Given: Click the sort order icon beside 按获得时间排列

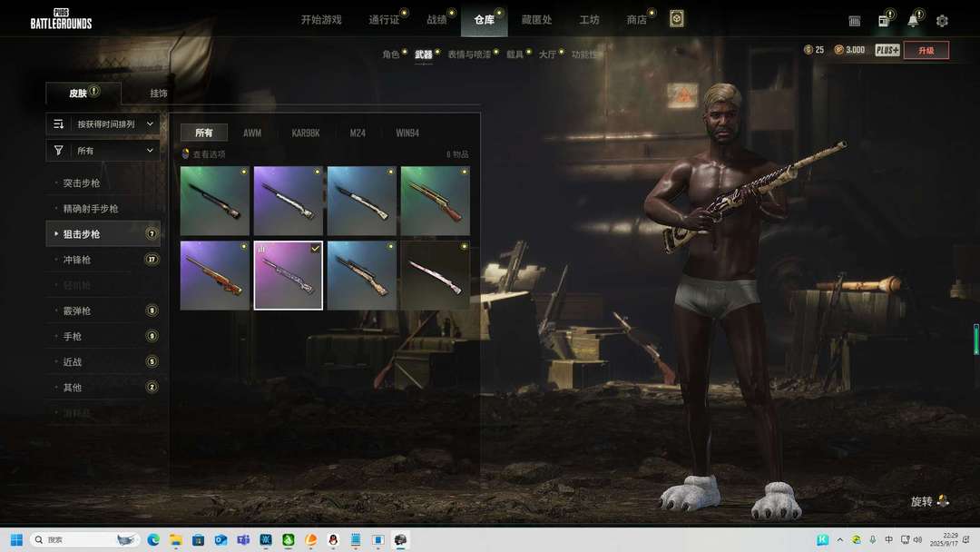Looking at the screenshot, I should coord(59,123).
